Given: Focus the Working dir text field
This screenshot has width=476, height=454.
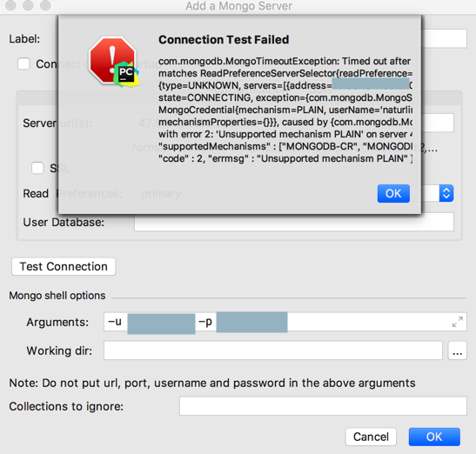Looking at the screenshot, I should click(x=273, y=351).
